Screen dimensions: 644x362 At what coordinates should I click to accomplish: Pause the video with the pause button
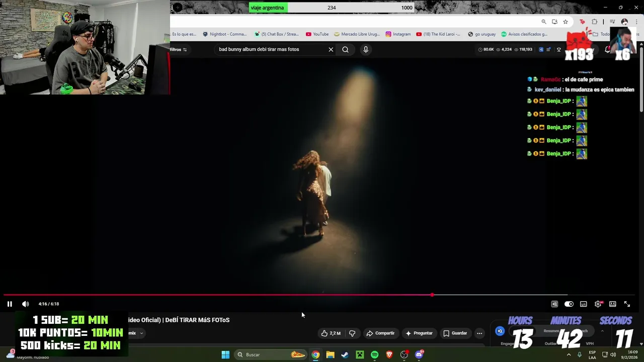[x=10, y=304]
